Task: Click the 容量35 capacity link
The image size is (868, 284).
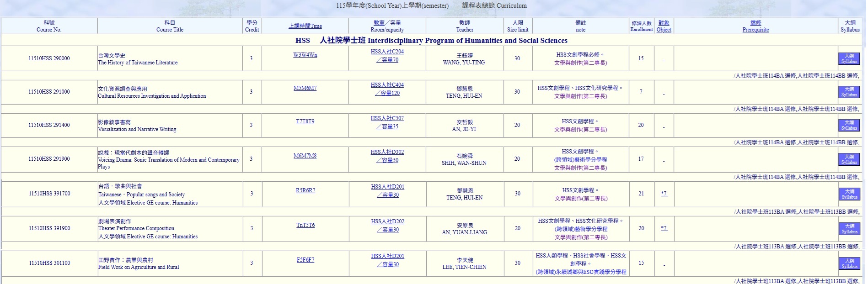Action: pyautogui.click(x=387, y=126)
